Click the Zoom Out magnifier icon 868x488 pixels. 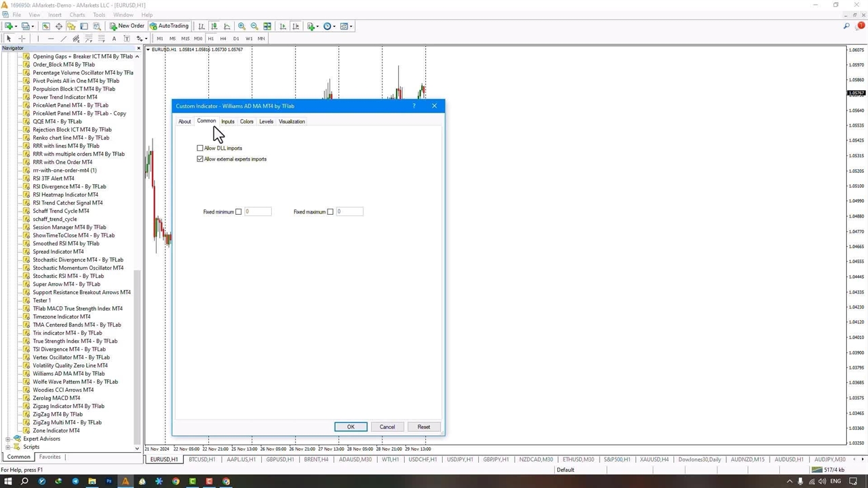click(254, 26)
